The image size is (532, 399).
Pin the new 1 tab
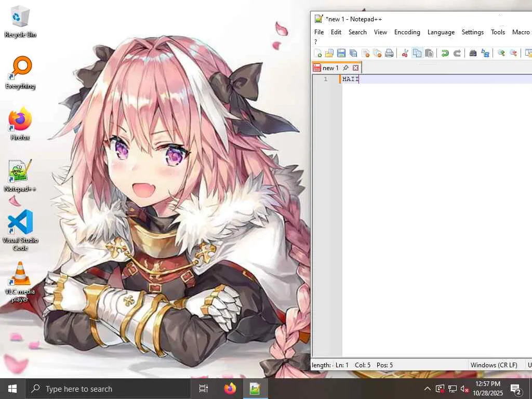(345, 68)
